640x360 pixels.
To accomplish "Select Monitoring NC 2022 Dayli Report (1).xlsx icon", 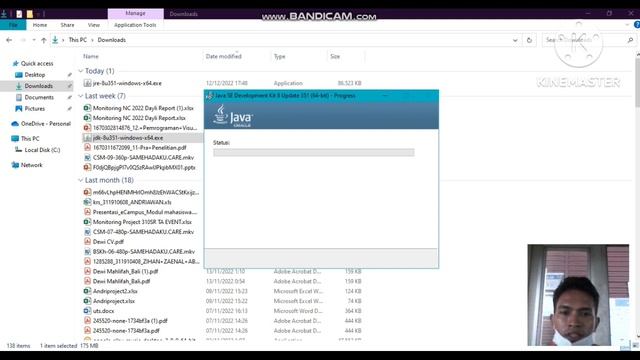I will coord(87,108).
